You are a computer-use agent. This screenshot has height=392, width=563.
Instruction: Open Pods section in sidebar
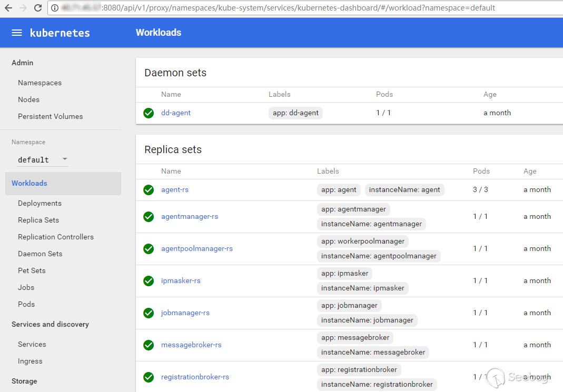pyautogui.click(x=26, y=304)
